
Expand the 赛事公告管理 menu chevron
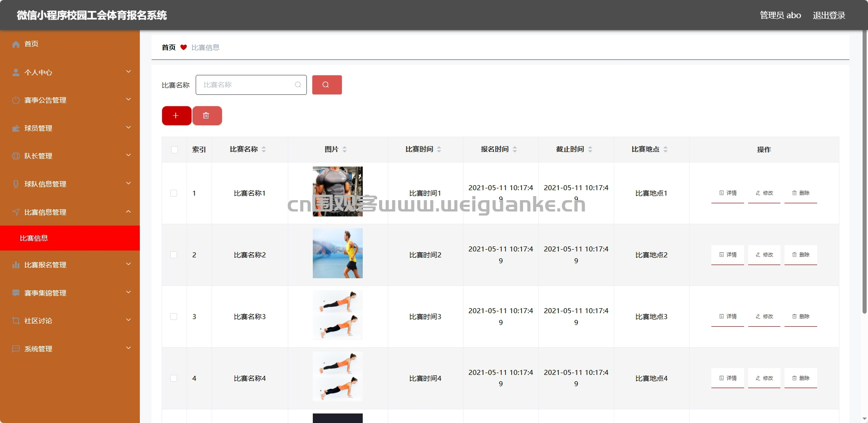click(128, 99)
